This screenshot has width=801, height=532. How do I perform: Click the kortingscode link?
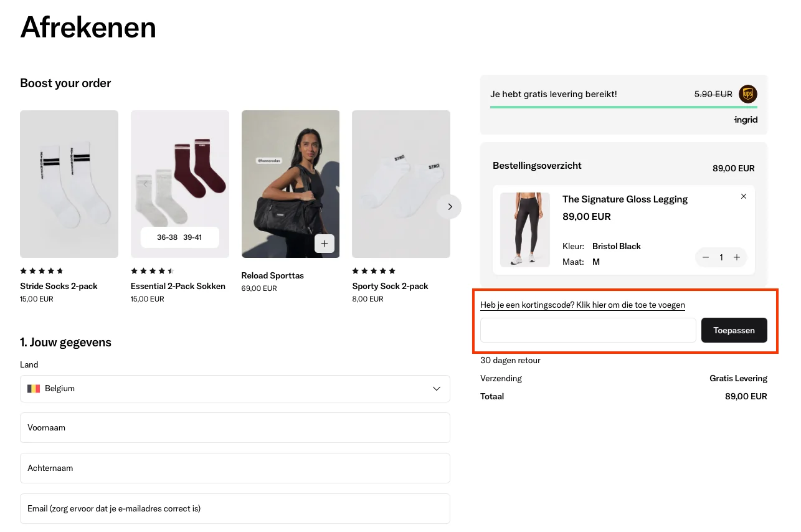(x=582, y=305)
